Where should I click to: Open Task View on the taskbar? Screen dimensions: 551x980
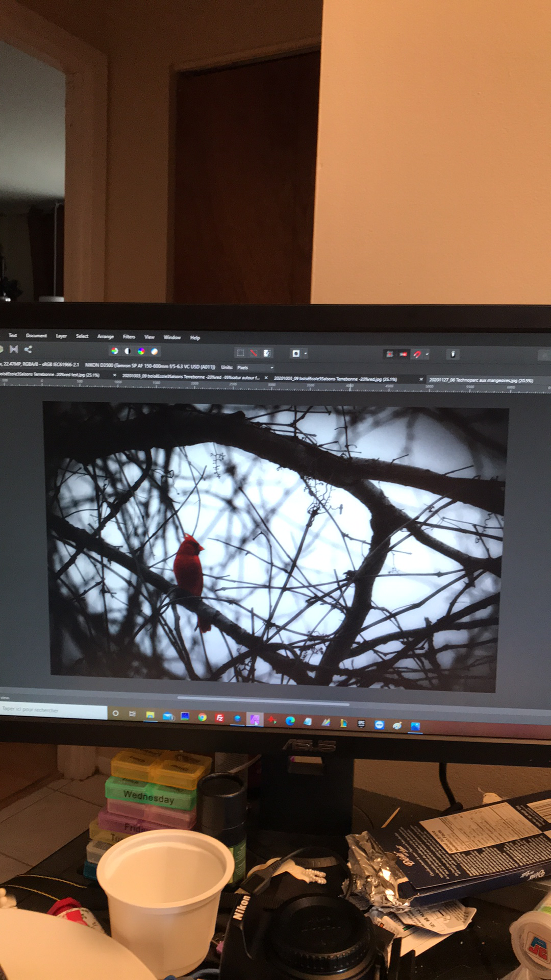(132, 714)
